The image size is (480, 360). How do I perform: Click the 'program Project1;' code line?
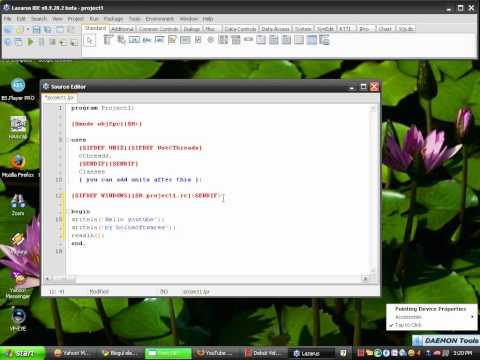(x=103, y=108)
